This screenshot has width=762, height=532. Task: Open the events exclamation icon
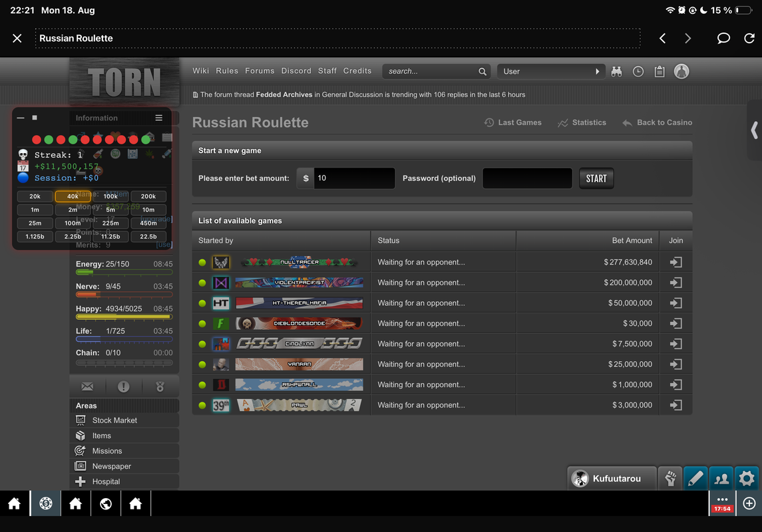[x=123, y=386]
